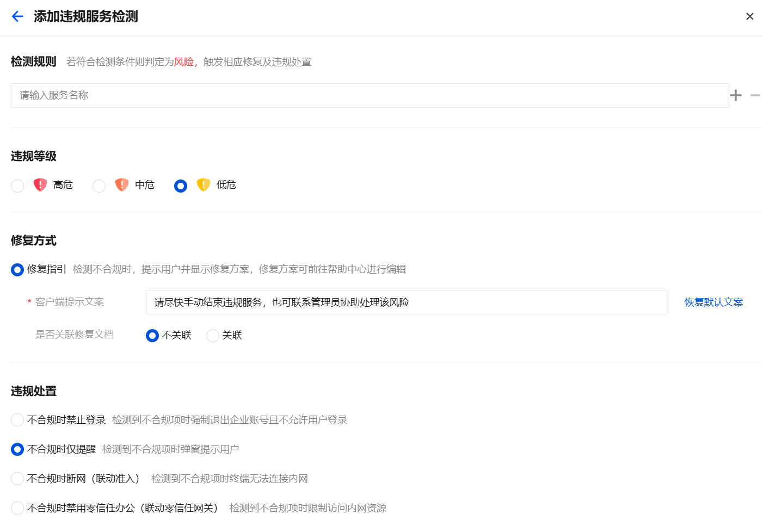Viewport: 763px width, 532px height.
Task: Select the 低危 violation level radio
Action: pyautogui.click(x=181, y=186)
